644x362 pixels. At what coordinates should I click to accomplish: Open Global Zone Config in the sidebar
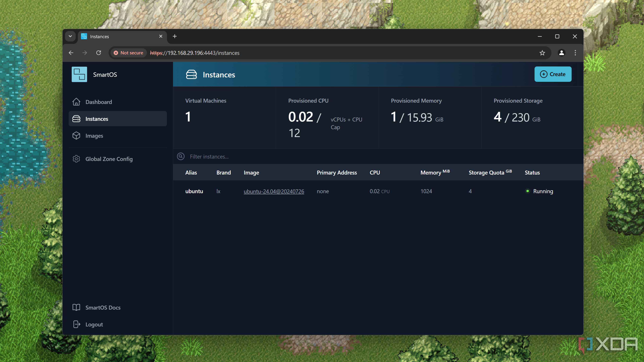click(118, 159)
